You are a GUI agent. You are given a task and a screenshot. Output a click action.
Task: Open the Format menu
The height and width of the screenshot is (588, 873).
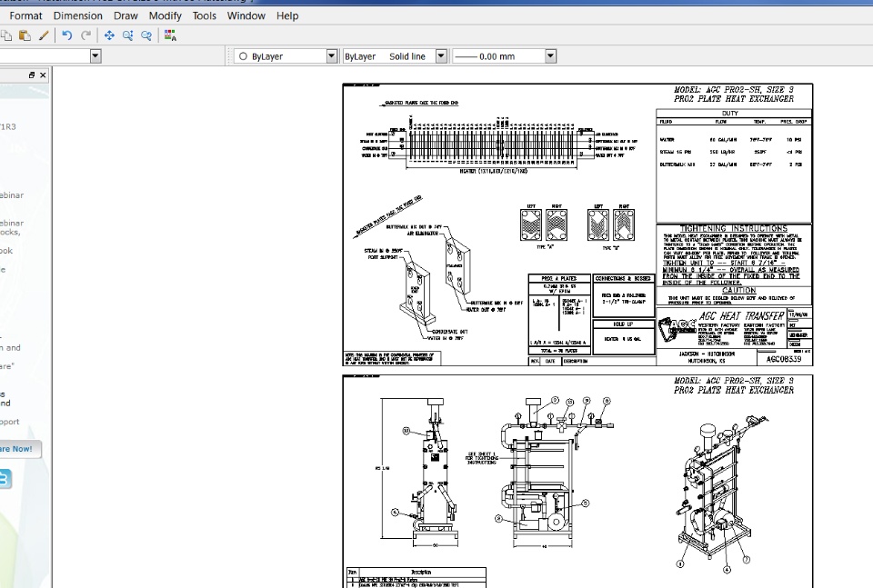(25, 15)
